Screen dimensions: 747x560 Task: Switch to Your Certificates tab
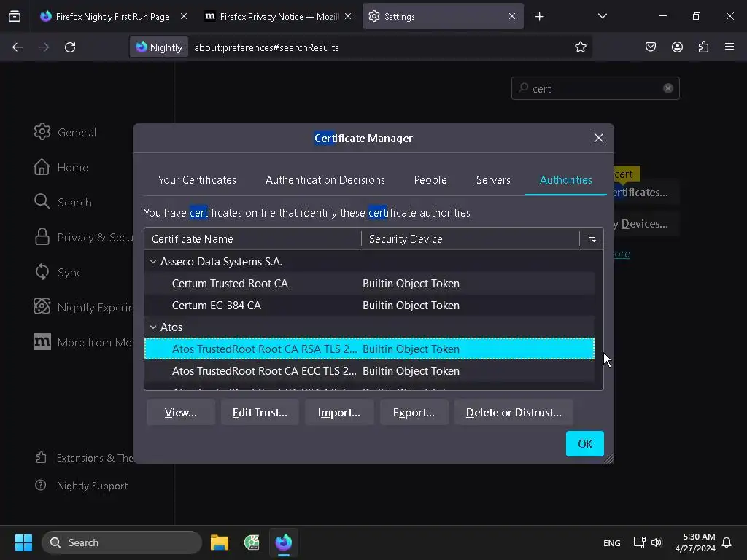click(197, 180)
